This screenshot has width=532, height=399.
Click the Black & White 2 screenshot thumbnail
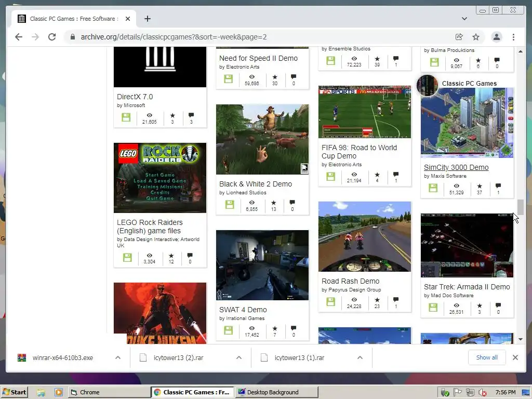[x=262, y=139]
